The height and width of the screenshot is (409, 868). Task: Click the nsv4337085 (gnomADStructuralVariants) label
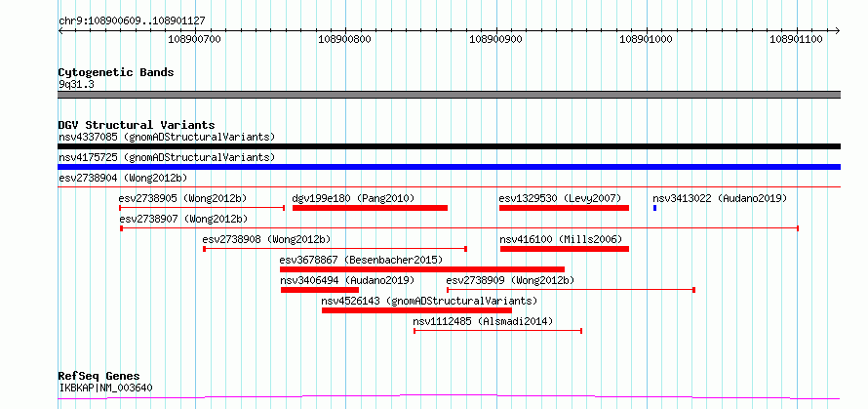(167, 137)
